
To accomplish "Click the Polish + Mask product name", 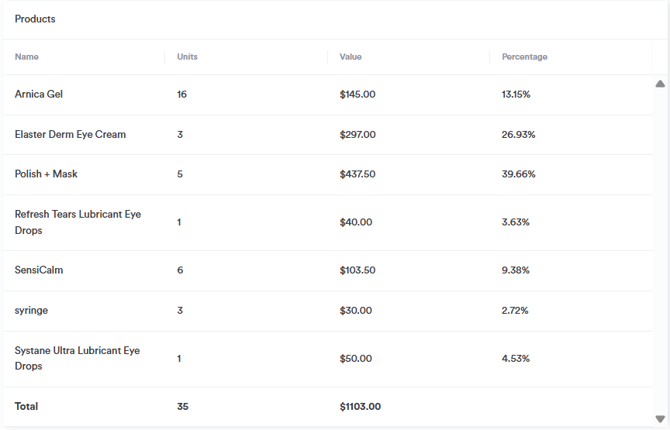I will point(46,174).
